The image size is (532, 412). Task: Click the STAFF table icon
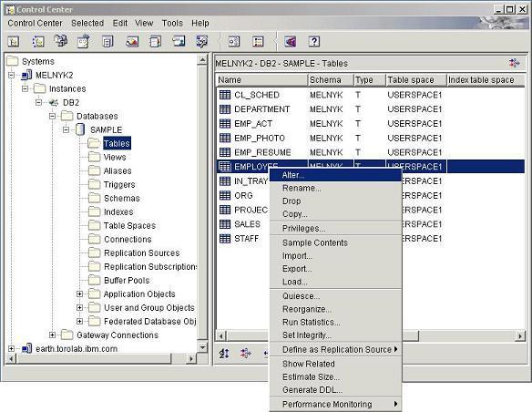pyautogui.click(x=225, y=238)
